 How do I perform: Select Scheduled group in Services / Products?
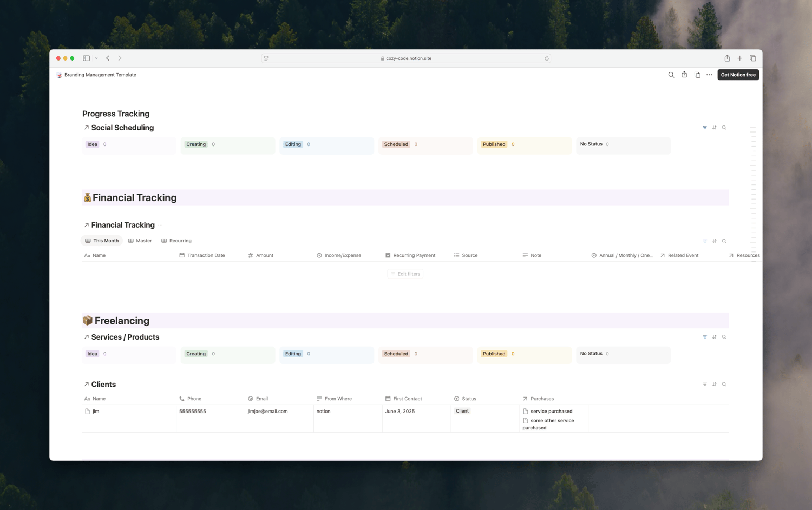coord(396,354)
